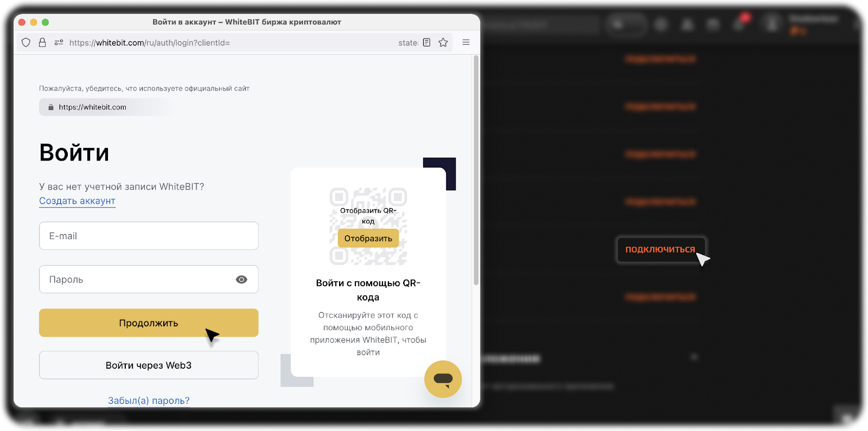Click the highlighted ПОДКЛЮЧИТЬСЯ button
The image size is (868, 431).
point(660,249)
